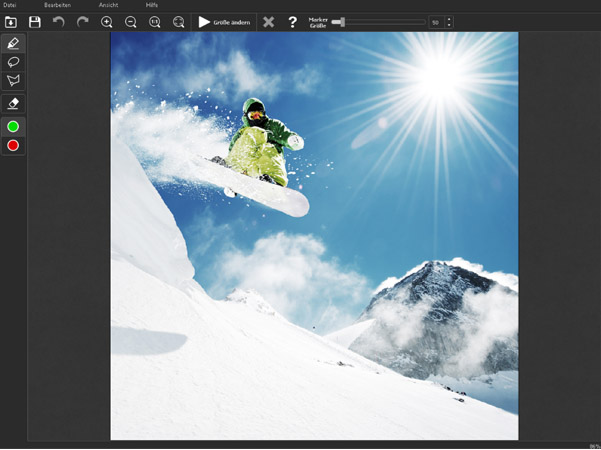The width and height of the screenshot is (601, 450).
Task: Undo the last action
Action: pos(59,22)
